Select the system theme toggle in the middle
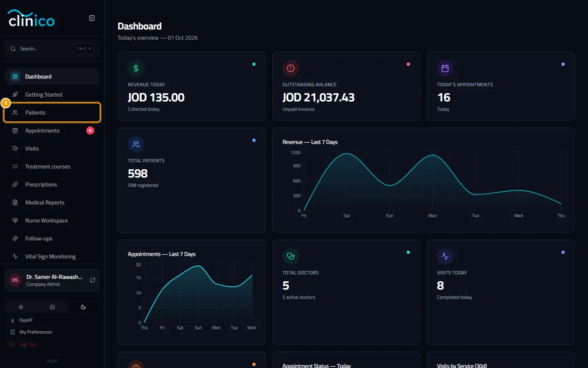This screenshot has height=368, width=588. [x=52, y=307]
